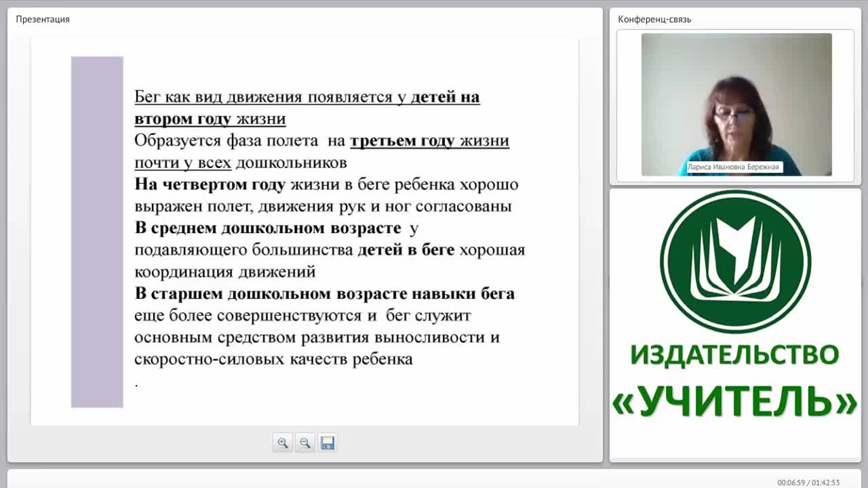Select the webcam video of Лариса Ивановна Бережная
The image size is (868, 488).
(736, 104)
